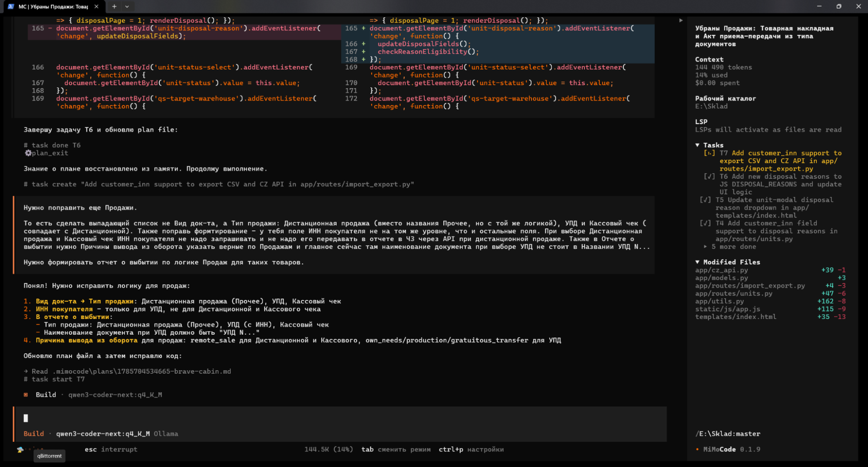868x467 pixels.
Task: Click the completed T6 task checkbox
Action: tap(709, 177)
